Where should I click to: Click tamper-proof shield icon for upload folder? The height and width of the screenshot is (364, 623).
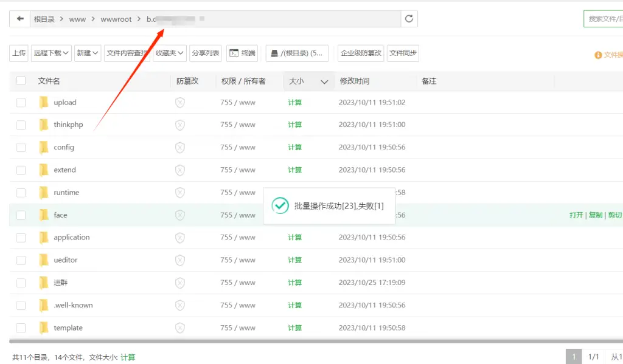[x=179, y=103]
